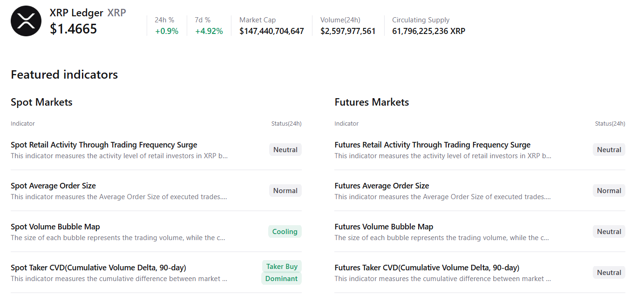Click the Dominant badge for Spot Taker CVD
Image resolution: width=644 pixels, height=295 pixels.
coord(281,279)
